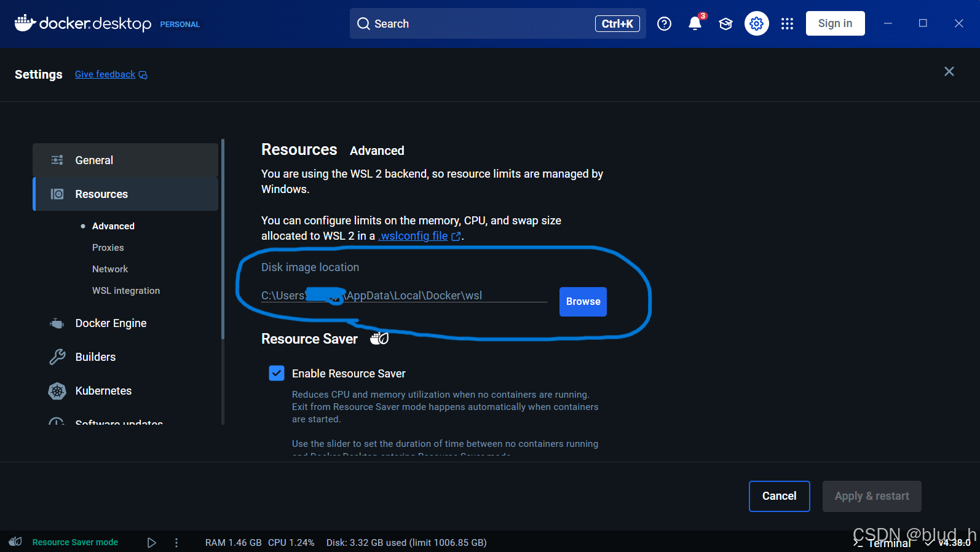Click the Search field in header

point(498,23)
